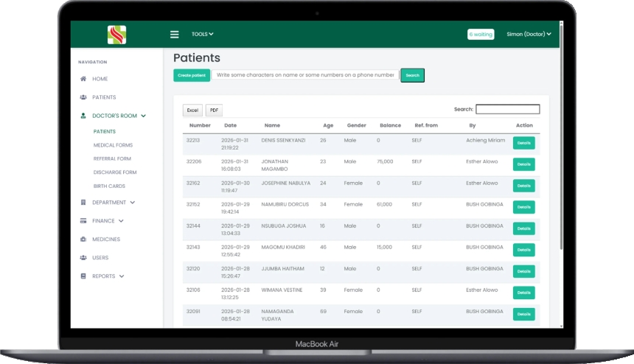
Task: Open Details for DENIS SSENKYANZI
Action: tap(523, 143)
